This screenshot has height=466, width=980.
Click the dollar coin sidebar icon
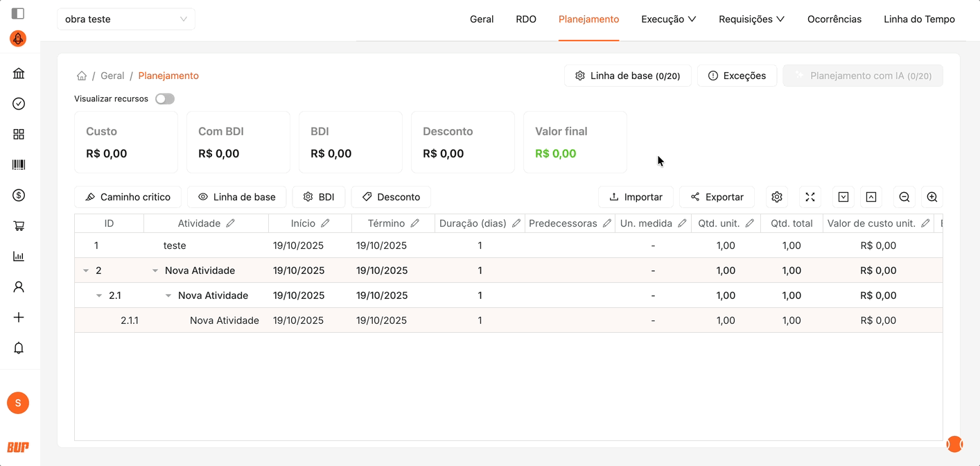(x=19, y=196)
